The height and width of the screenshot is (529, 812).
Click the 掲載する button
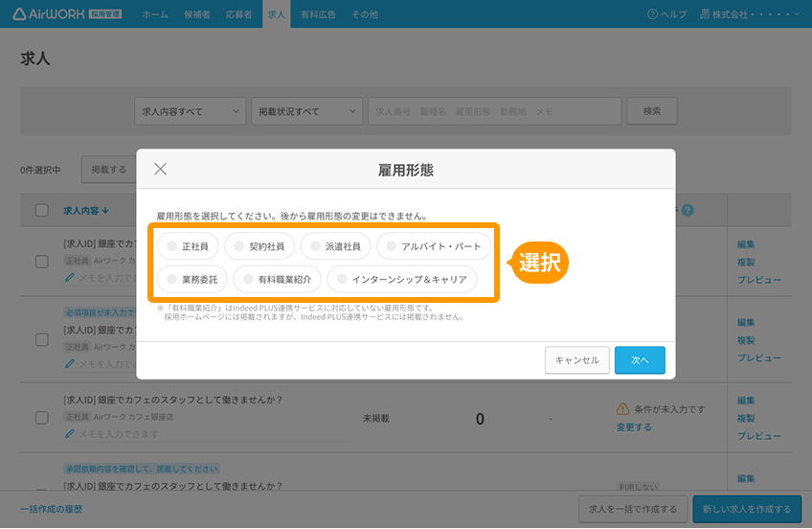[109, 170]
